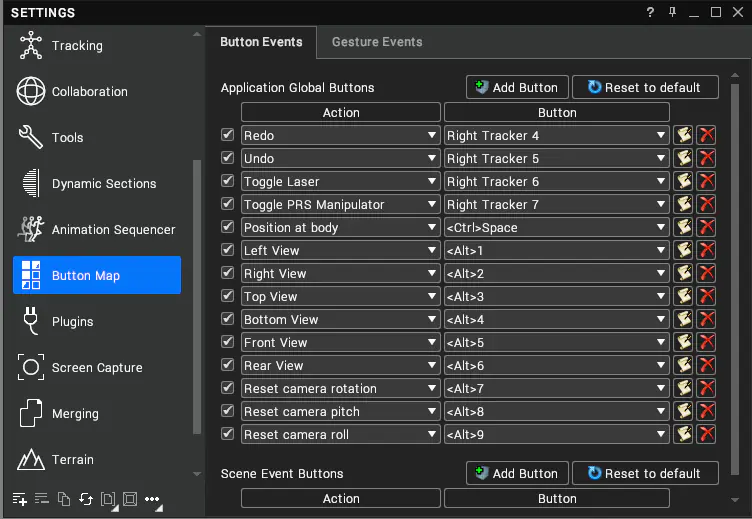Open the Toggle PRS Manipulator action dropdown
Image resolution: width=752 pixels, height=519 pixels.
(341, 204)
